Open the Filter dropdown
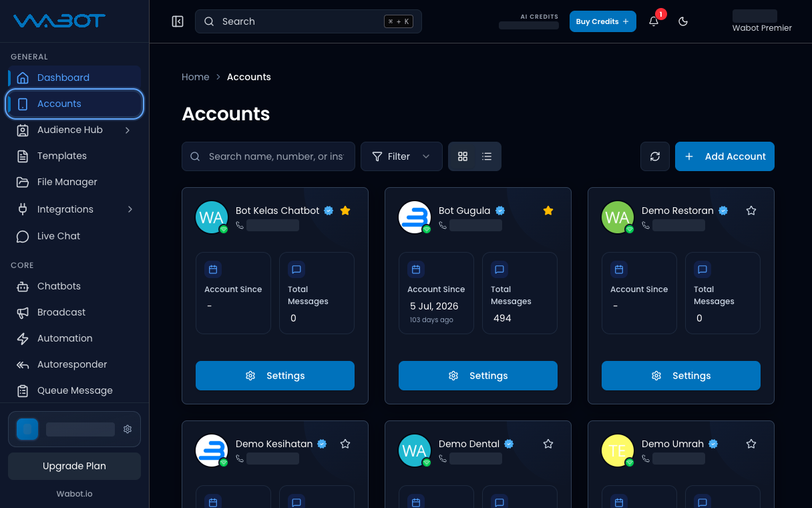The width and height of the screenshot is (812, 508). pyautogui.click(x=401, y=156)
